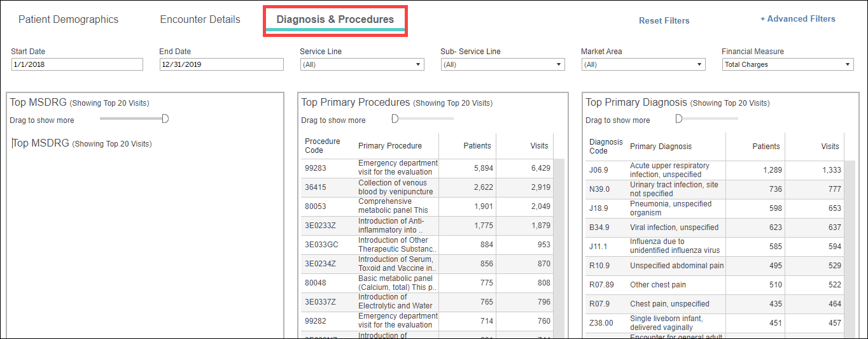The image size is (868, 339).
Task: Click the Top Primary Diagnosis slider handle
Action: pos(678,119)
